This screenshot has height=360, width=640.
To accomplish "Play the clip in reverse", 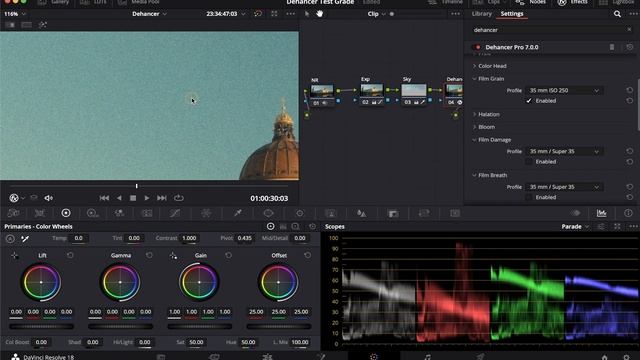I will (119, 198).
